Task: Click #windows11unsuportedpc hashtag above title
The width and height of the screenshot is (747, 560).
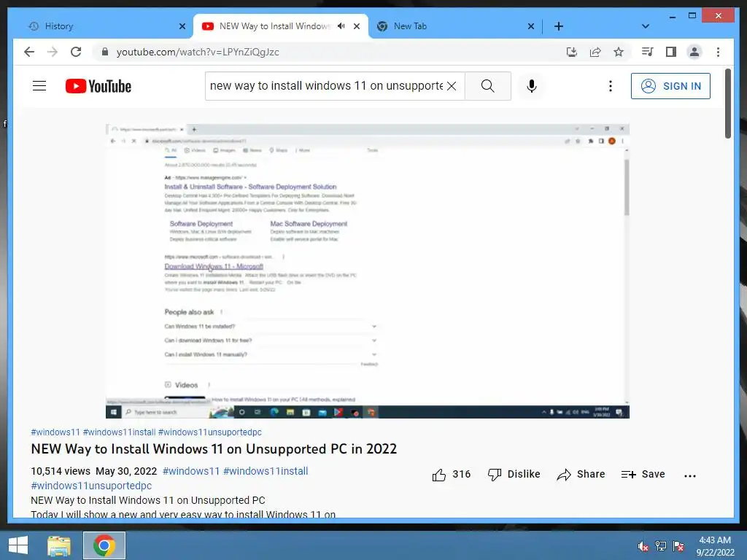Action: pos(209,432)
